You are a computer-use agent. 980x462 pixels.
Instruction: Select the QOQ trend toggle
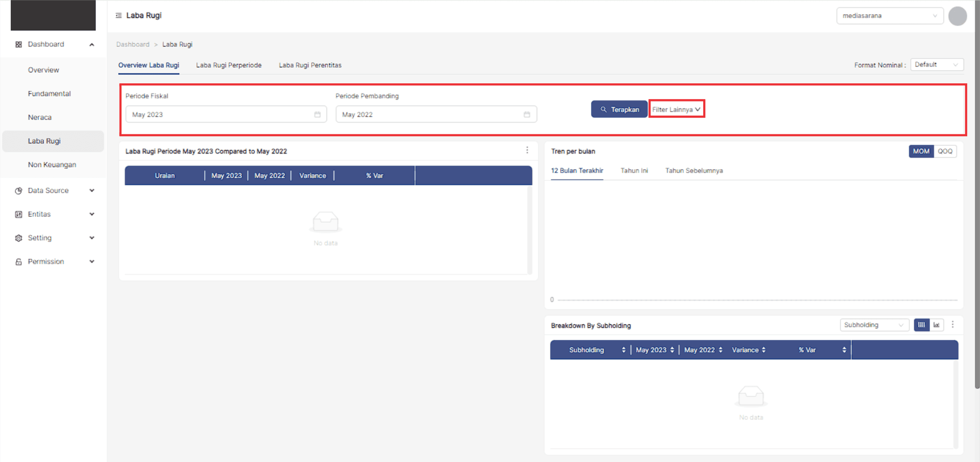click(x=945, y=152)
